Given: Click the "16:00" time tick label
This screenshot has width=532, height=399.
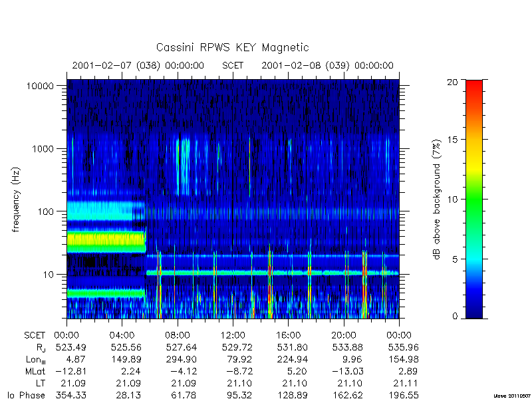Looking at the screenshot, I should [x=288, y=336].
